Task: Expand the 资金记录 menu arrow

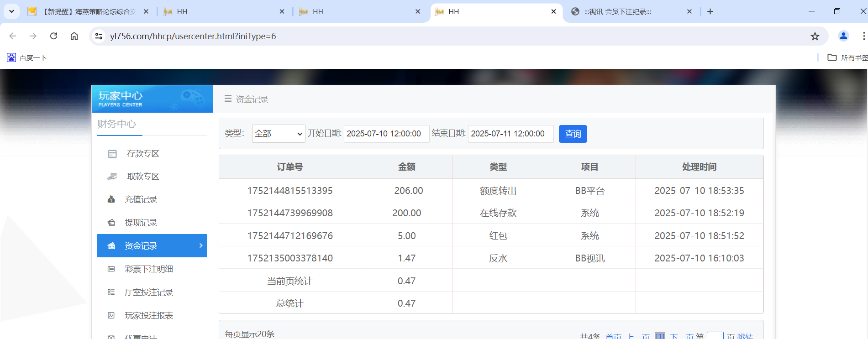Action: tap(201, 245)
